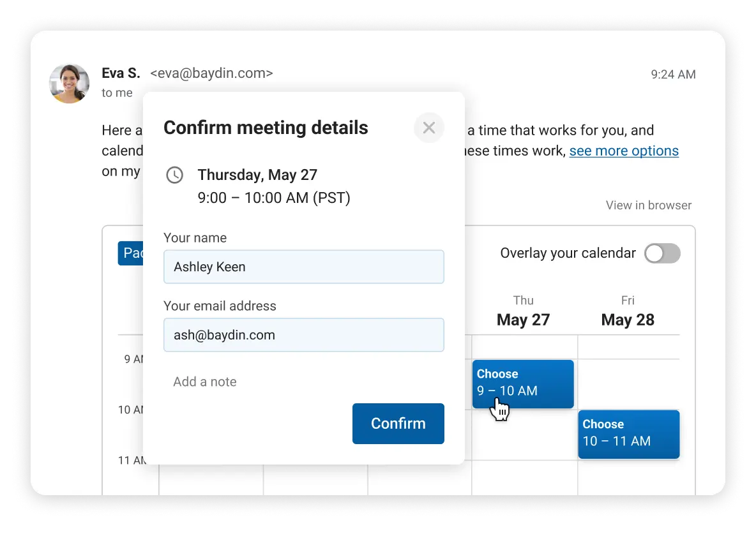This screenshot has height=536, width=756.
Task: Select the Fri May 28 column header
Action: click(628, 311)
